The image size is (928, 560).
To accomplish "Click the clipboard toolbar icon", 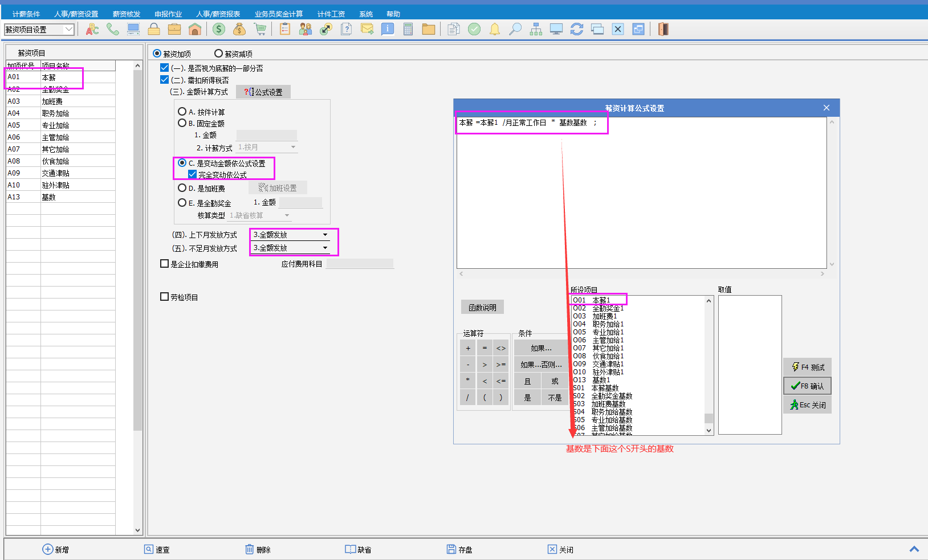I will (285, 29).
